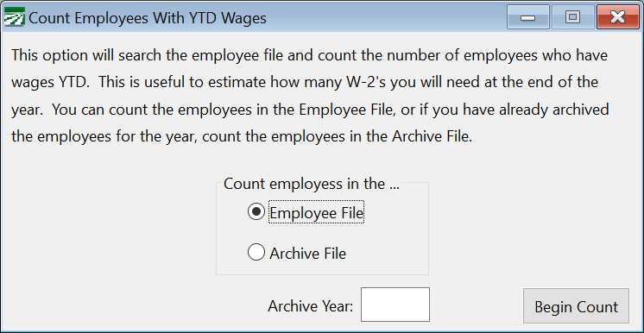
Task: Click the Employee File option label
Action: [x=316, y=213]
